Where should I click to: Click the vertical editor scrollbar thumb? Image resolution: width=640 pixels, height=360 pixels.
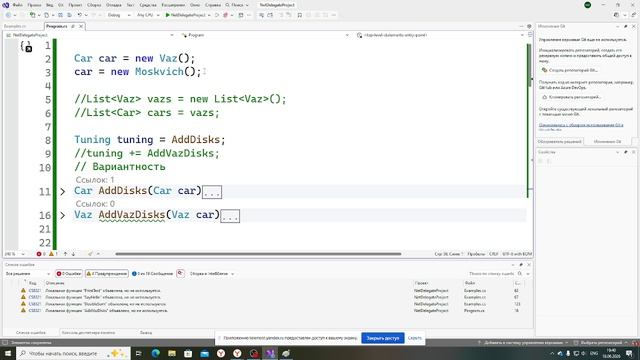click(529, 65)
